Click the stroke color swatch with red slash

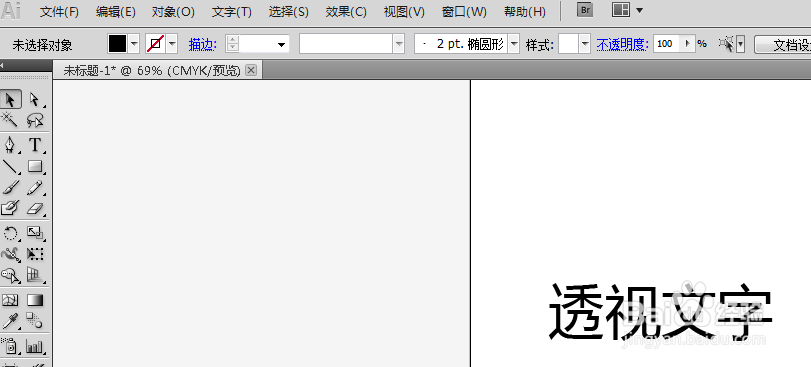(155, 44)
